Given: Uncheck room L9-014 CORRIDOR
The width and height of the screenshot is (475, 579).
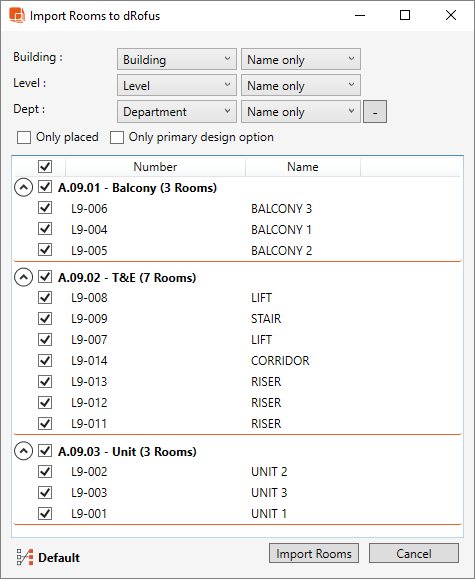Looking at the screenshot, I should click(x=45, y=360).
